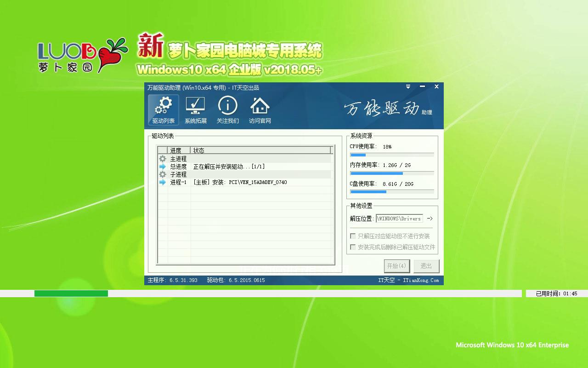Click the 退出 exit button

(426, 266)
